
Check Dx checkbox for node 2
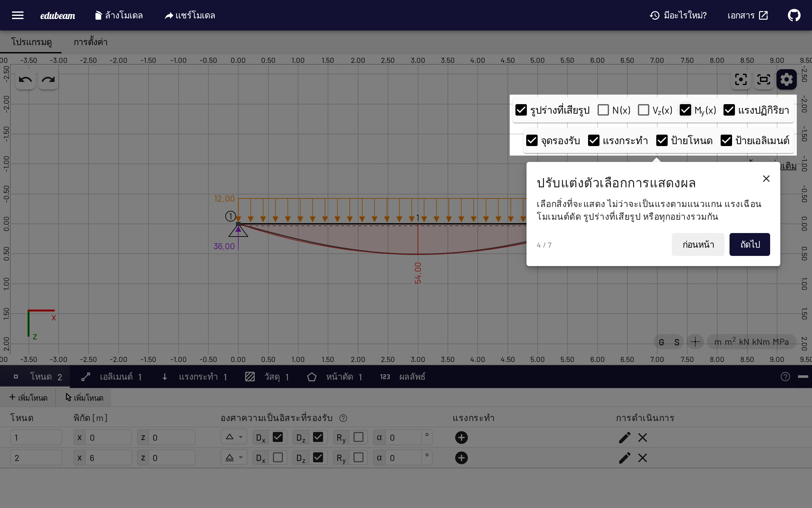point(278,458)
